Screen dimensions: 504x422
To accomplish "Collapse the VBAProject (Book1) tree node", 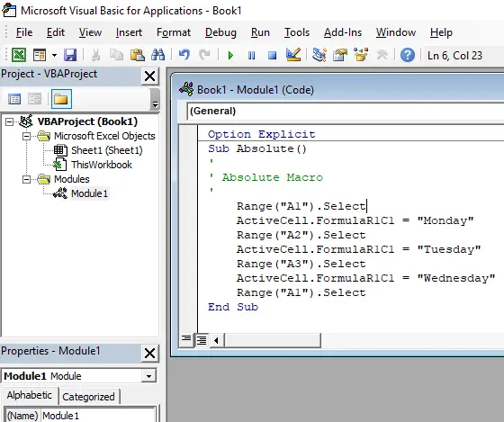I will (10, 121).
